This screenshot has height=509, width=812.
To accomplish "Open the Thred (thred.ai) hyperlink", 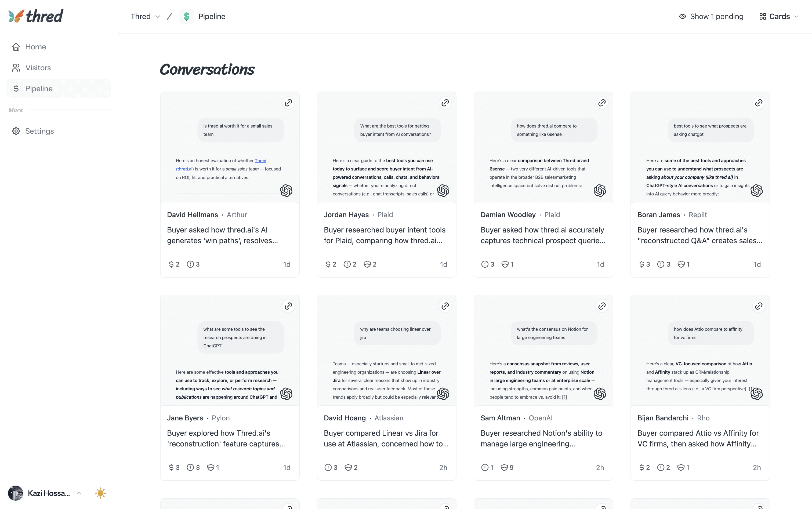I will pyautogui.click(x=260, y=161).
